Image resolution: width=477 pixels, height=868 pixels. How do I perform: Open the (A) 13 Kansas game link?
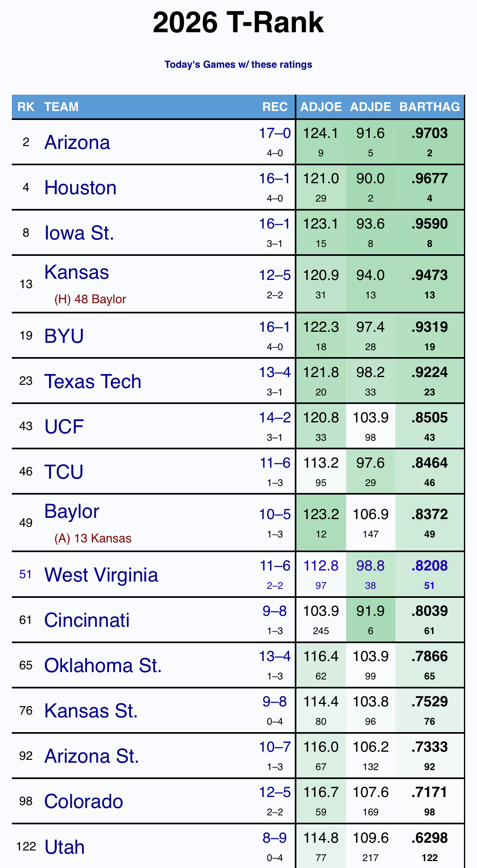pos(93,538)
